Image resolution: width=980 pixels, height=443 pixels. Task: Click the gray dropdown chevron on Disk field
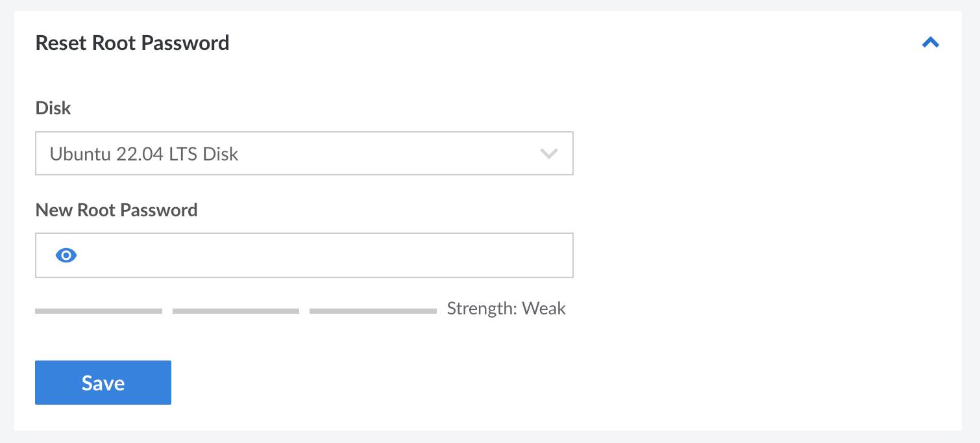point(548,153)
